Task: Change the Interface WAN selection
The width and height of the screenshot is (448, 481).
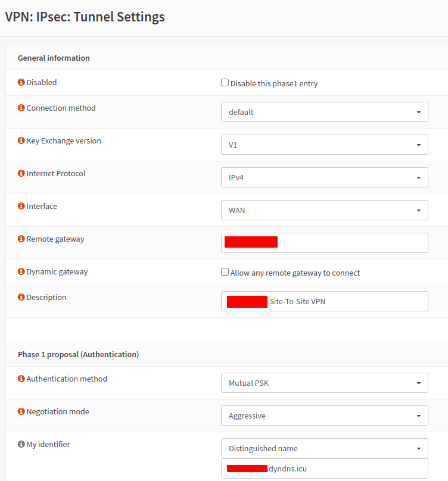Action: 324,210
